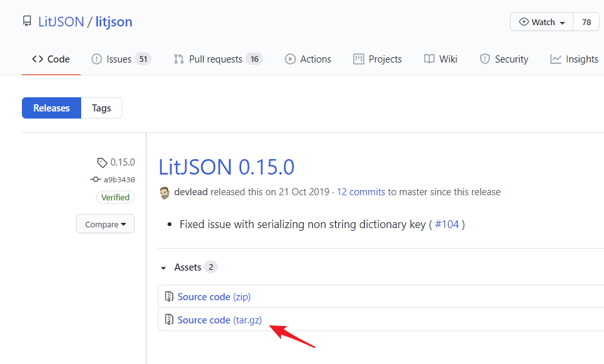Open the devlead user profile link

point(191,192)
